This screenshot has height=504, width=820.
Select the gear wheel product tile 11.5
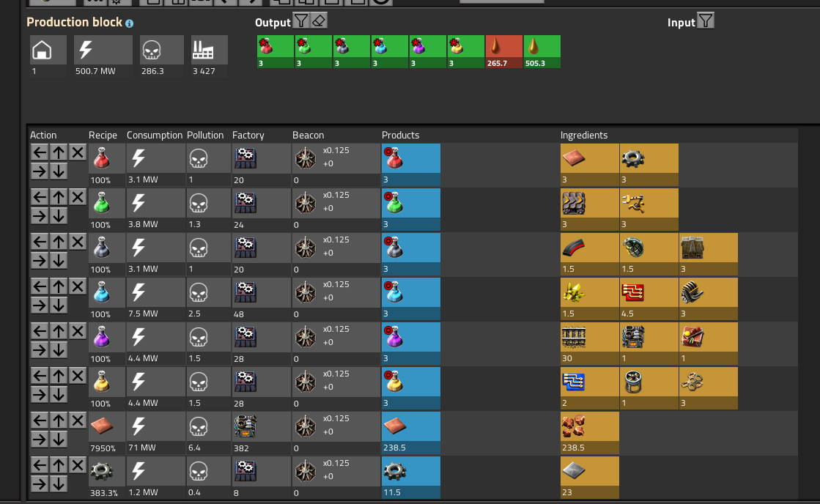(x=410, y=478)
